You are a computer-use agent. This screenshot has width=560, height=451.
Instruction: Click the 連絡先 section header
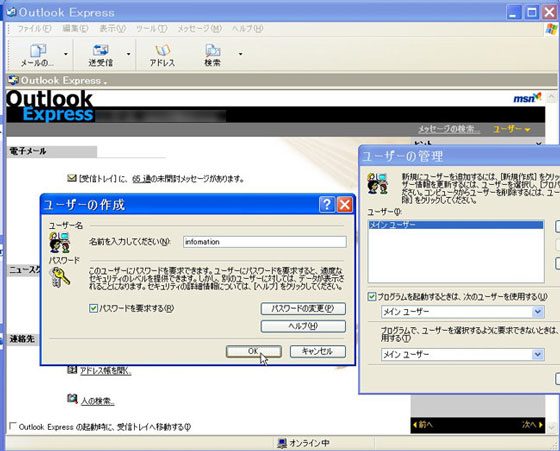pos(22,339)
